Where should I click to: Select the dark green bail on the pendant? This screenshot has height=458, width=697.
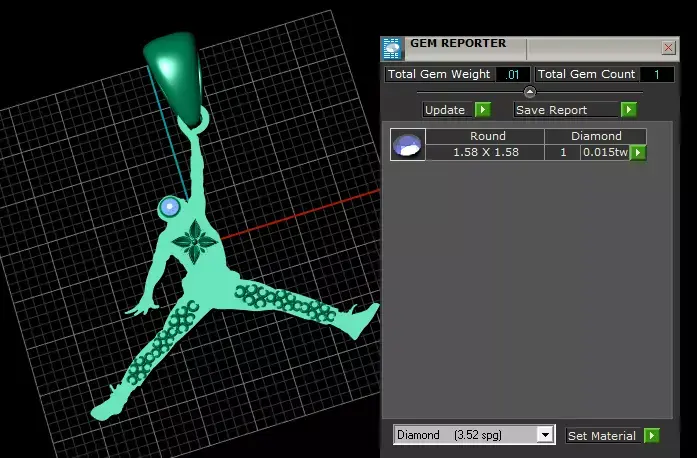click(x=176, y=76)
